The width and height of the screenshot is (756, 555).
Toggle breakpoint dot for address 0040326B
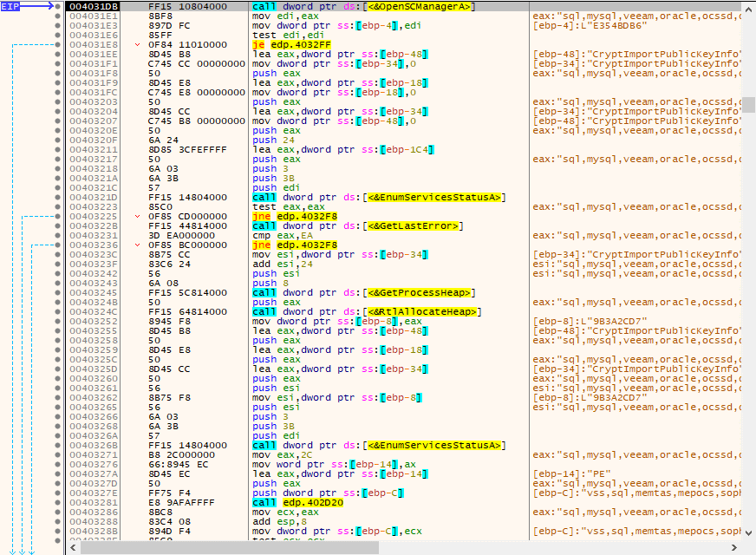(x=58, y=445)
